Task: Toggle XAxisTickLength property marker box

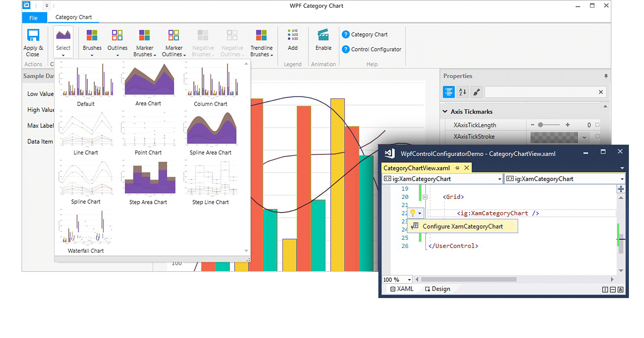Action: [597, 125]
